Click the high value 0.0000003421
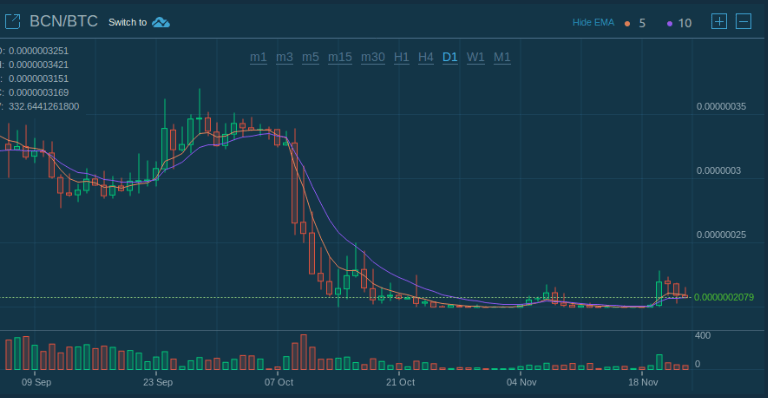The width and height of the screenshot is (768, 398). point(38,65)
